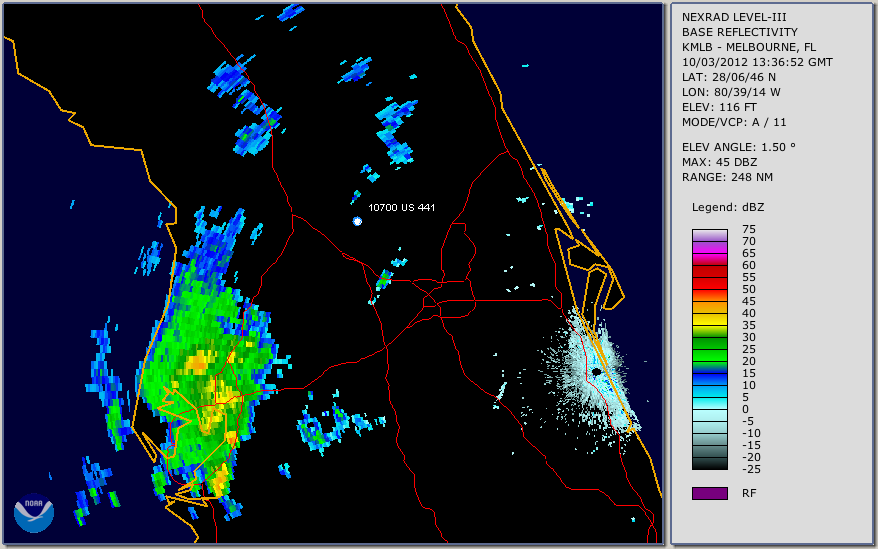The height and width of the screenshot is (549, 878).
Task: Click the 'RF' legend label
Action: tap(749, 493)
